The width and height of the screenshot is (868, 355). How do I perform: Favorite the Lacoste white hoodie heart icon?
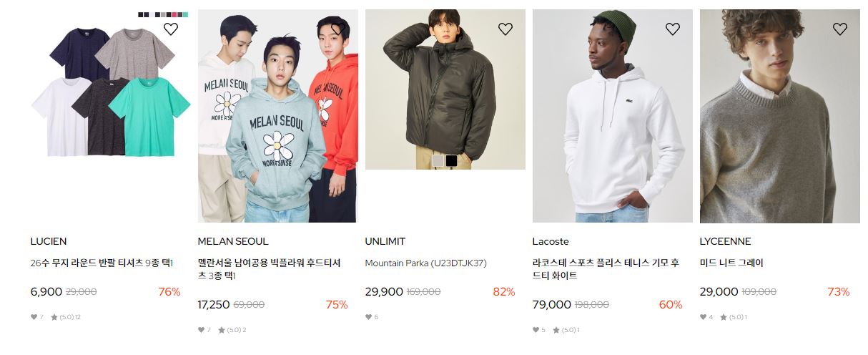click(672, 29)
